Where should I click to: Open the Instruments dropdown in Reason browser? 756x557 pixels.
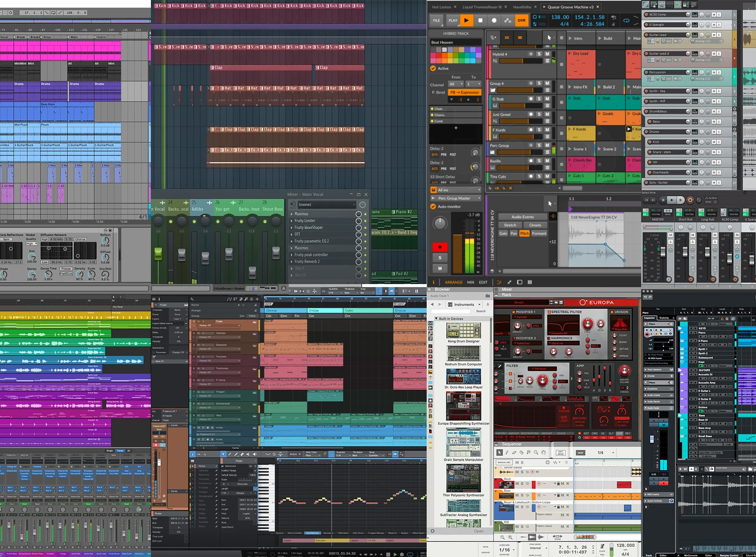pos(464,304)
